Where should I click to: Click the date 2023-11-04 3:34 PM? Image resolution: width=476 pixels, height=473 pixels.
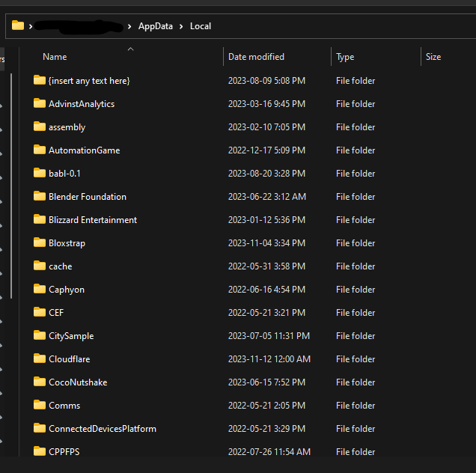click(267, 243)
